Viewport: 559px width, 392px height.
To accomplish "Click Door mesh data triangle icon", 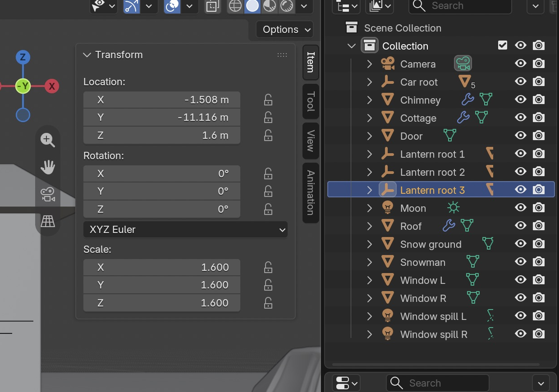I will pos(449,136).
